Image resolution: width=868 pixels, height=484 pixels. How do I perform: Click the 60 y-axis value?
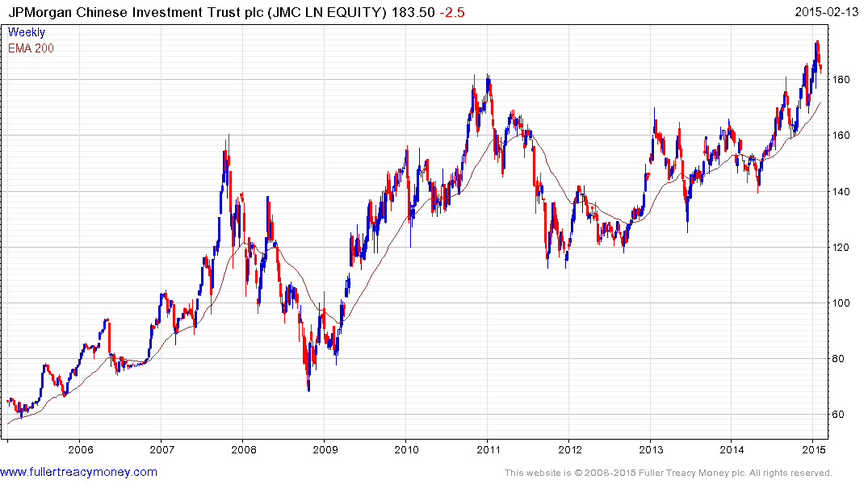click(838, 415)
